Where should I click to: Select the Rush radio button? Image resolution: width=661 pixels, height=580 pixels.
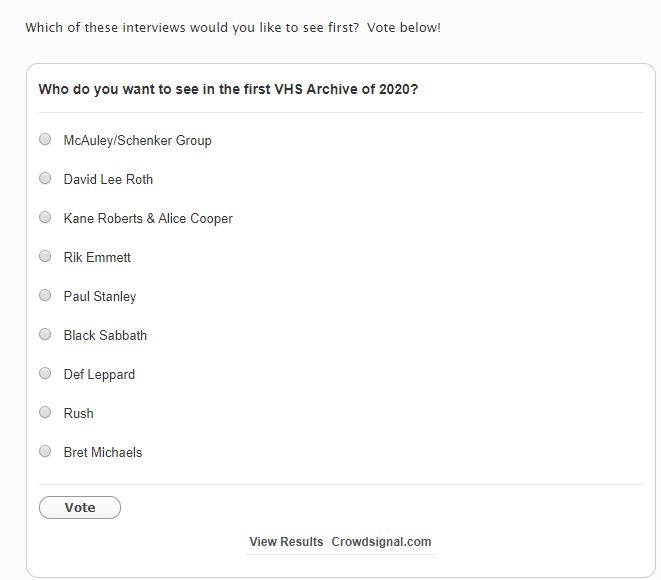click(45, 413)
